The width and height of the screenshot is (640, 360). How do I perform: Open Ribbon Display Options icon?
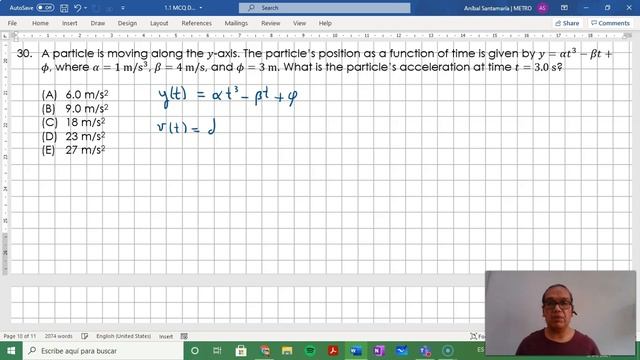tap(564, 8)
